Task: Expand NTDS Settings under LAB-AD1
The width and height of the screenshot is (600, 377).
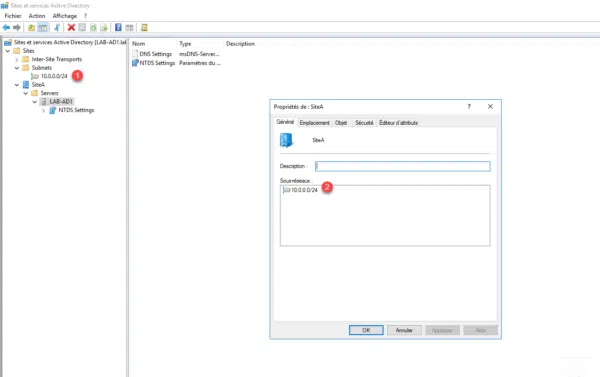Action: pyautogui.click(x=43, y=110)
